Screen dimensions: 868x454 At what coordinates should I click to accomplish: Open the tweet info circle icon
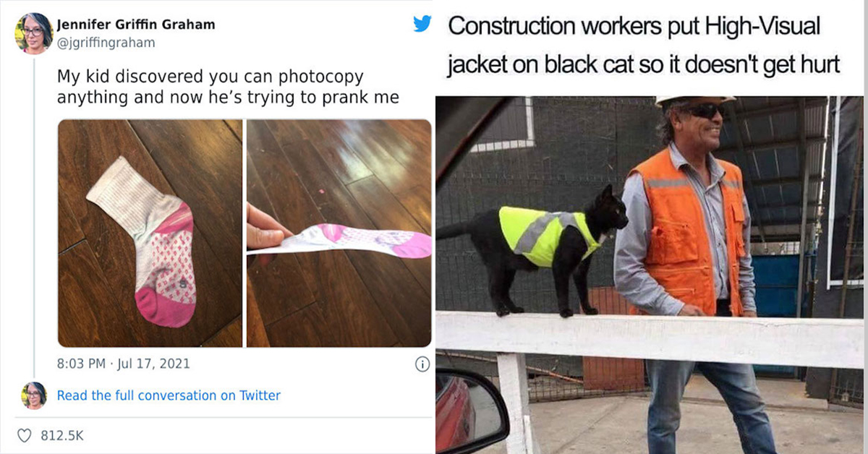(x=422, y=365)
